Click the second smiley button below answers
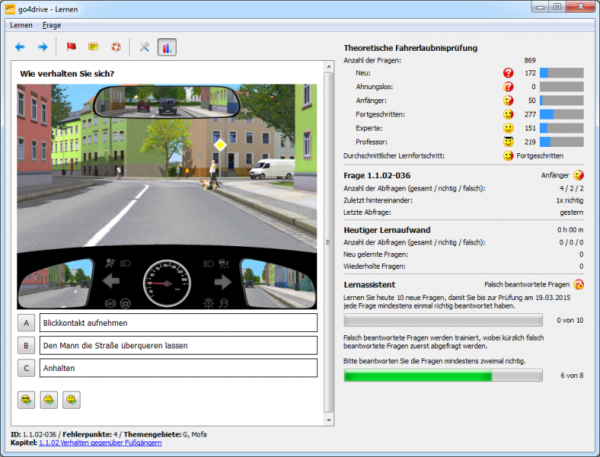This screenshot has height=457, width=600. point(48,399)
